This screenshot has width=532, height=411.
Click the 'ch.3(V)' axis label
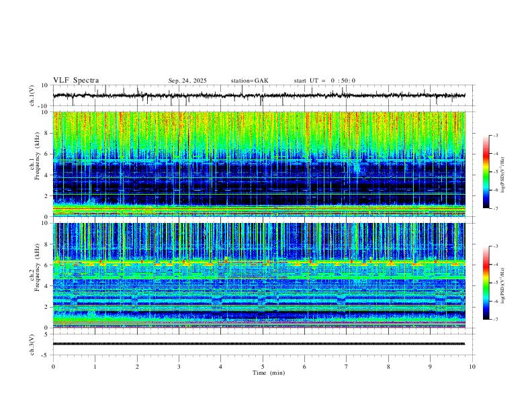[x=32, y=345]
